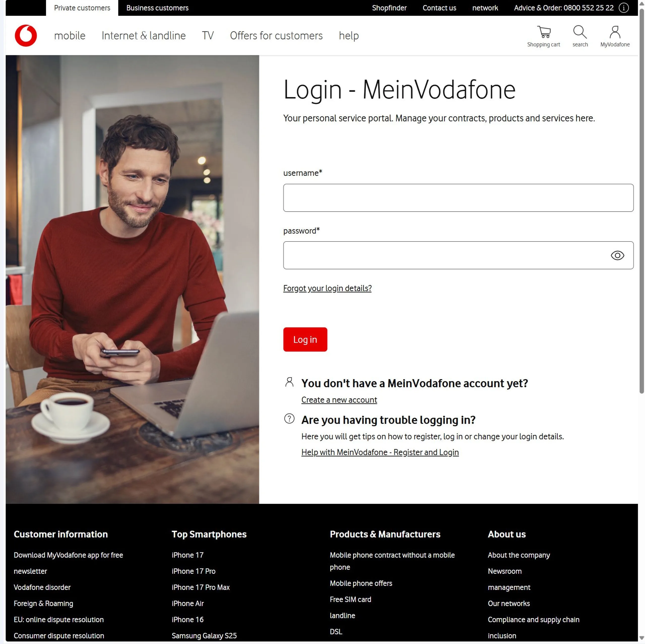Screen dimensions: 645x644
Task: Click the question mark help icon
Action: [x=289, y=418]
